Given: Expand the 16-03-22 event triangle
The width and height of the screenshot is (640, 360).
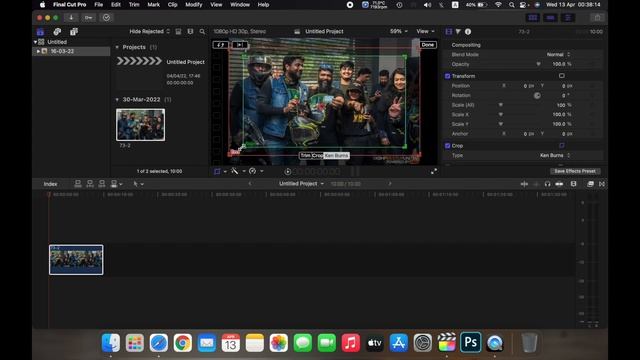Looking at the screenshot, I should click(38, 51).
